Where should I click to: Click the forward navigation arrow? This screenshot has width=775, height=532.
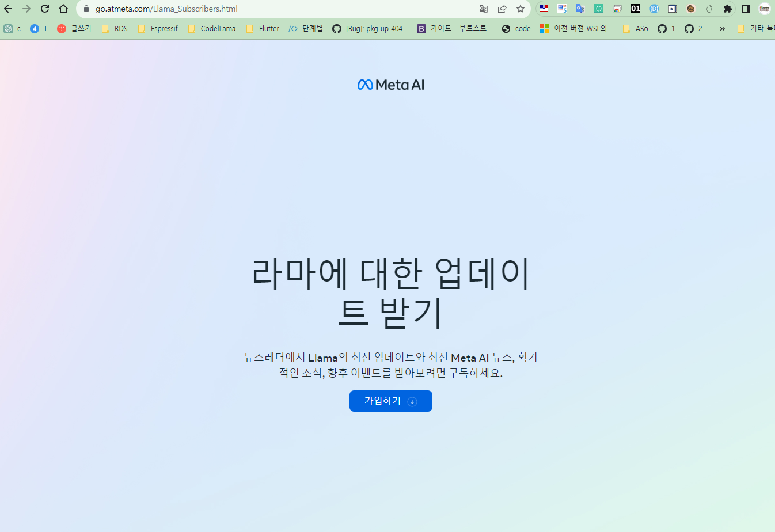[26, 9]
